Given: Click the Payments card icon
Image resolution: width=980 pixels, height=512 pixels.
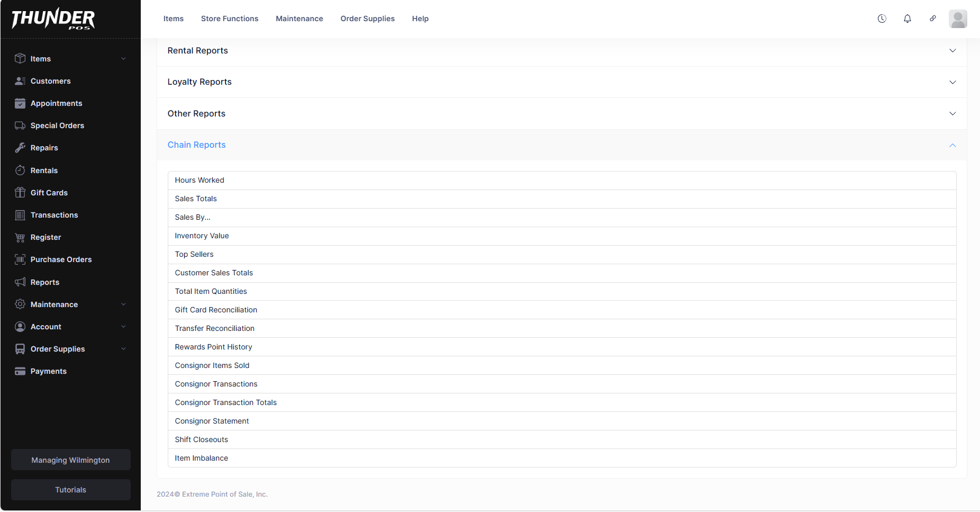Looking at the screenshot, I should pos(20,371).
